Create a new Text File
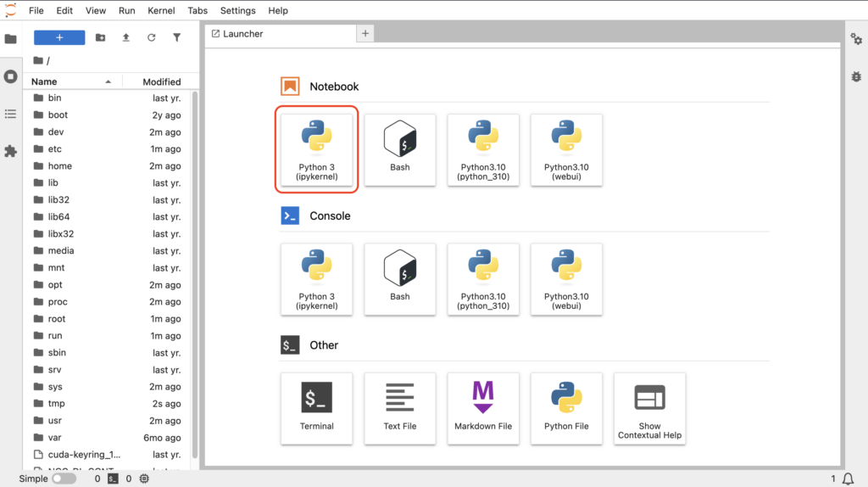This screenshot has height=487, width=868. [x=400, y=408]
